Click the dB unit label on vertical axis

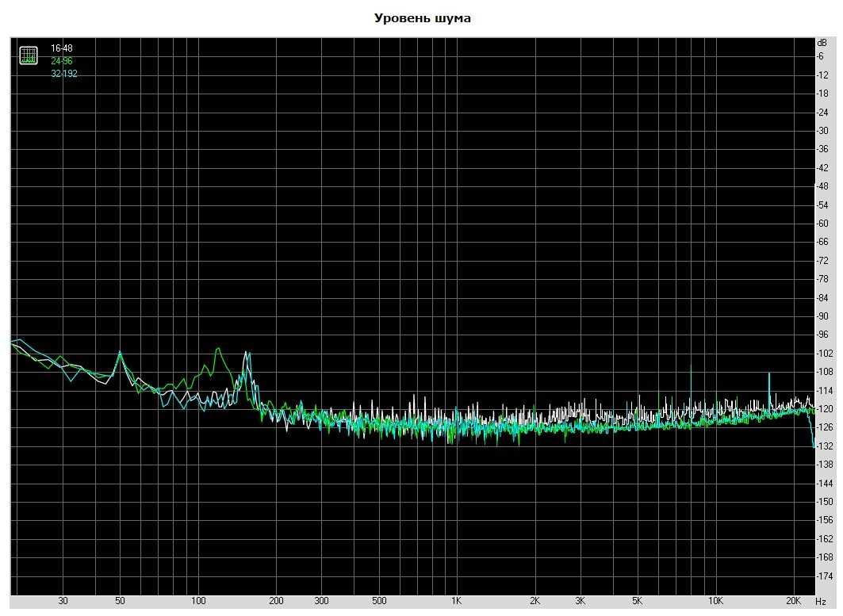pos(822,42)
